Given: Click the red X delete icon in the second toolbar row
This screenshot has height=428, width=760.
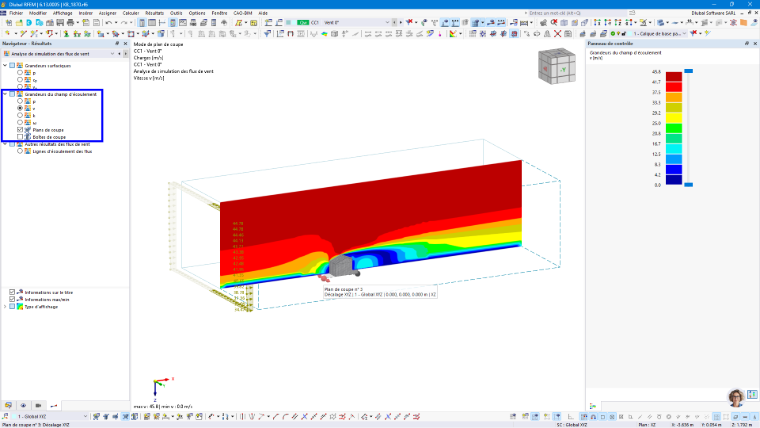Looking at the screenshot, I should click(x=557, y=34).
